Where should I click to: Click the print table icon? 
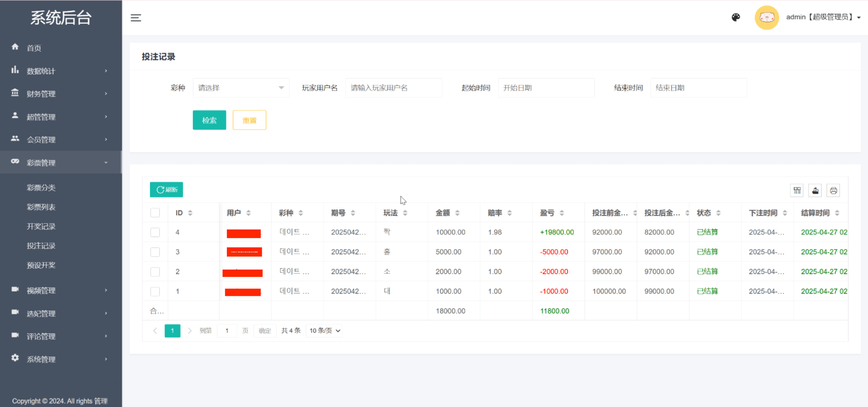[833, 190]
